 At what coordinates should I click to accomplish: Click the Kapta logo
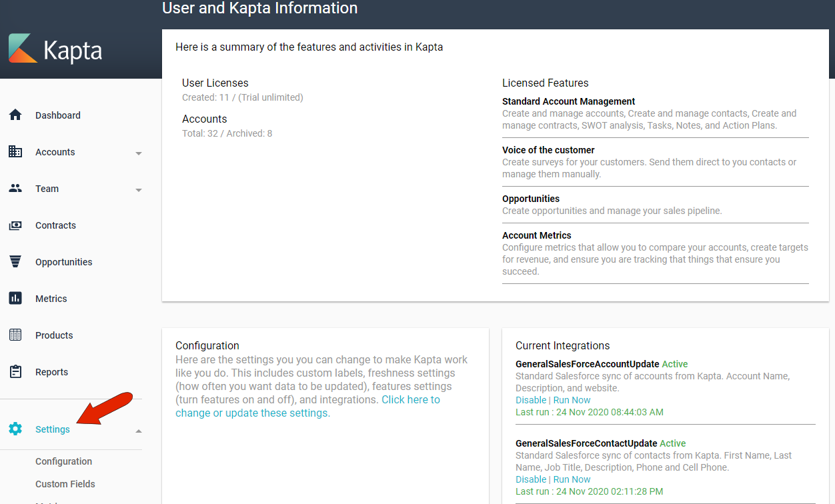[x=55, y=49]
